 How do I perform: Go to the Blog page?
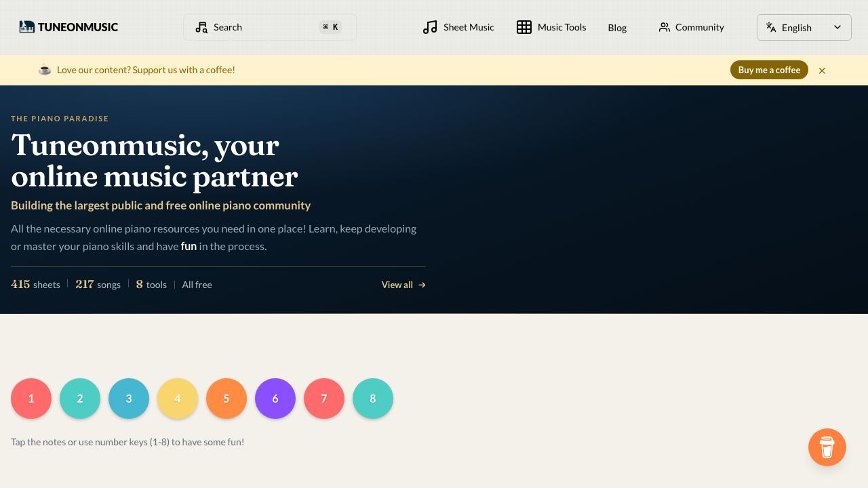[617, 28]
